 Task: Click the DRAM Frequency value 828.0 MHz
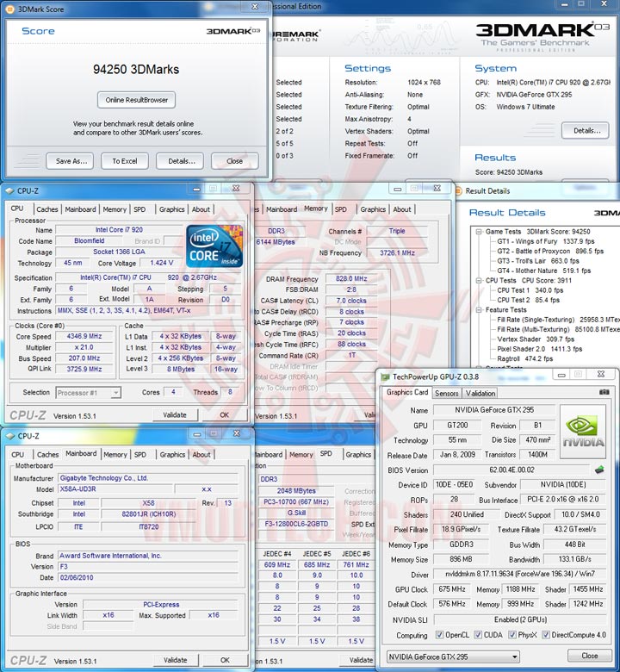click(351, 278)
